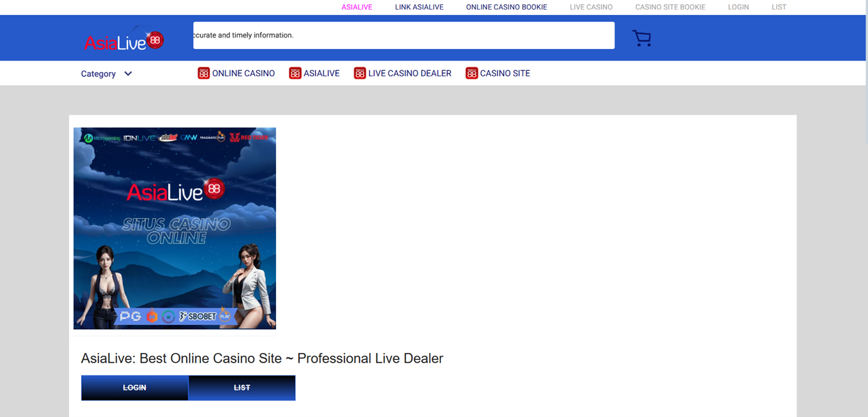Click the AsiaLive Best Online Casino Site heading
The width and height of the screenshot is (868, 417).
pyautogui.click(x=262, y=358)
